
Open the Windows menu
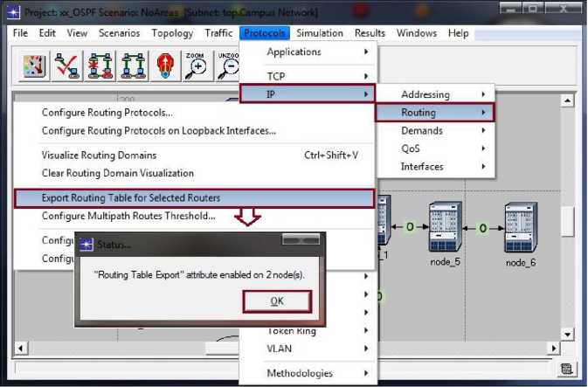417,33
